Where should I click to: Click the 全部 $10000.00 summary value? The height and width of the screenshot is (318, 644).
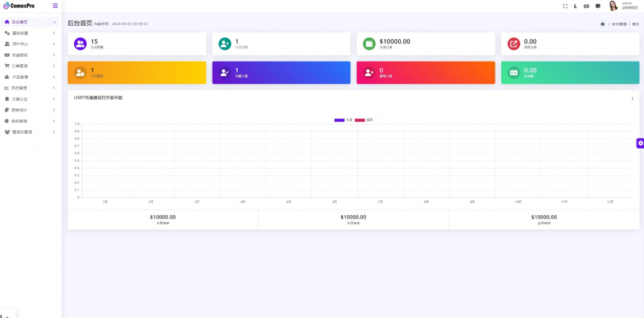coord(544,217)
